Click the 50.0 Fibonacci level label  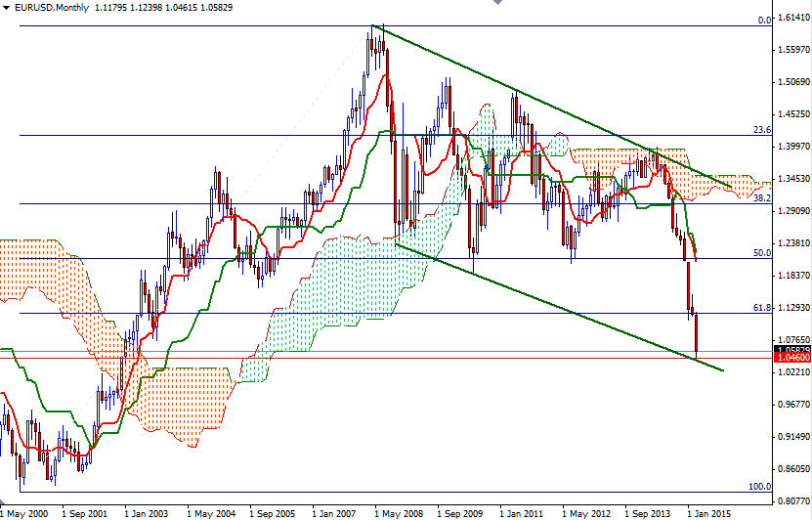[762, 253]
